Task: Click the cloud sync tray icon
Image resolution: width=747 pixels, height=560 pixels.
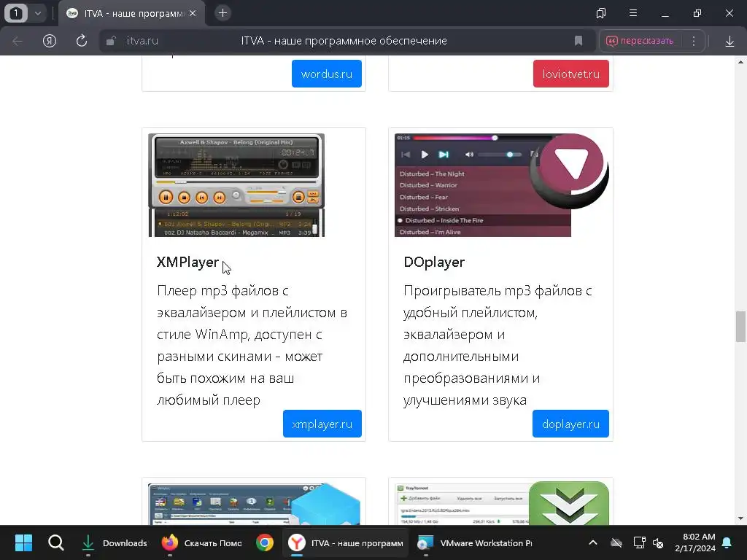Action: click(x=616, y=542)
